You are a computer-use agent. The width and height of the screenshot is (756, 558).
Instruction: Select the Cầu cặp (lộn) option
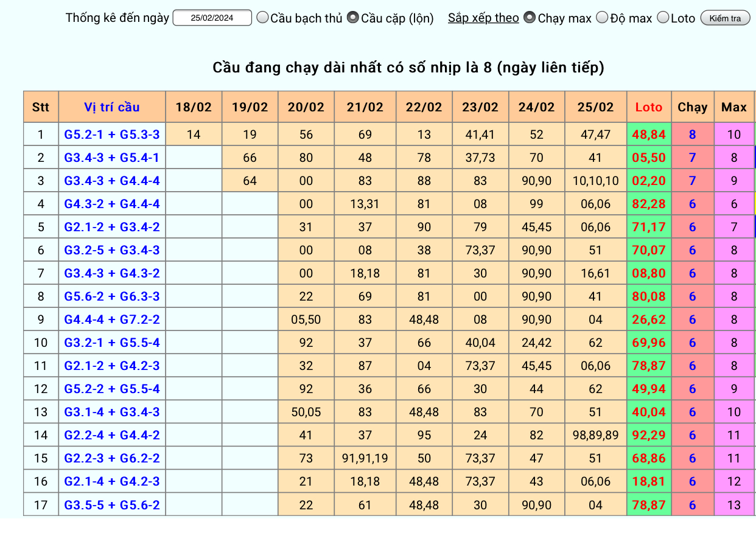pos(352,18)
